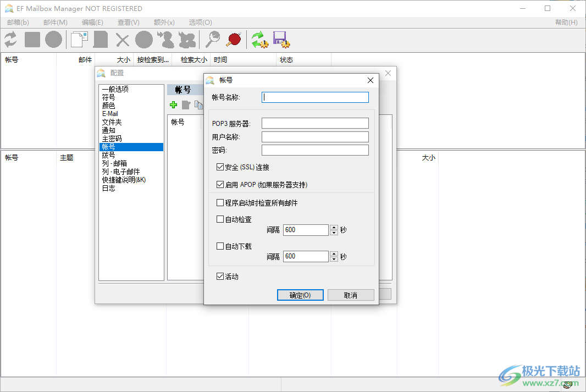Click the red ping-pong paddle icon

click(234, 40)
